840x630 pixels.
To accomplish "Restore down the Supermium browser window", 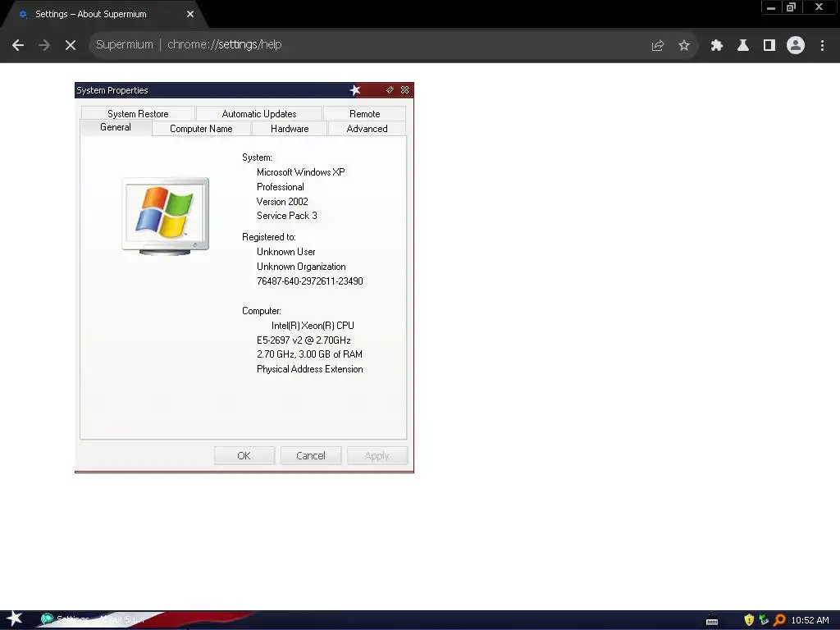I will coord(791,7).
